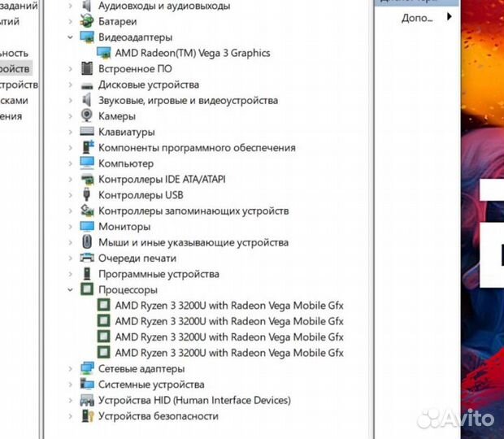Select Контроллеры IDE ATA/ATAPI label
504x439 pixels.
[x=162, y=179]
